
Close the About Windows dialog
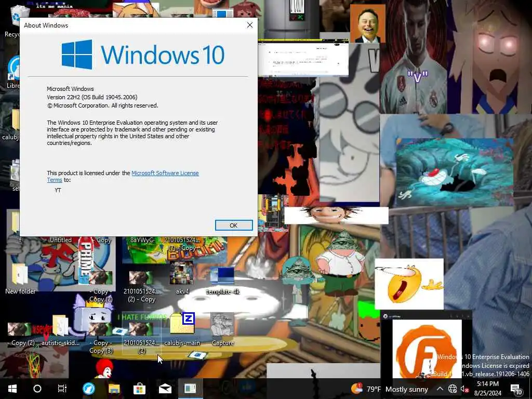click(250, 25)
